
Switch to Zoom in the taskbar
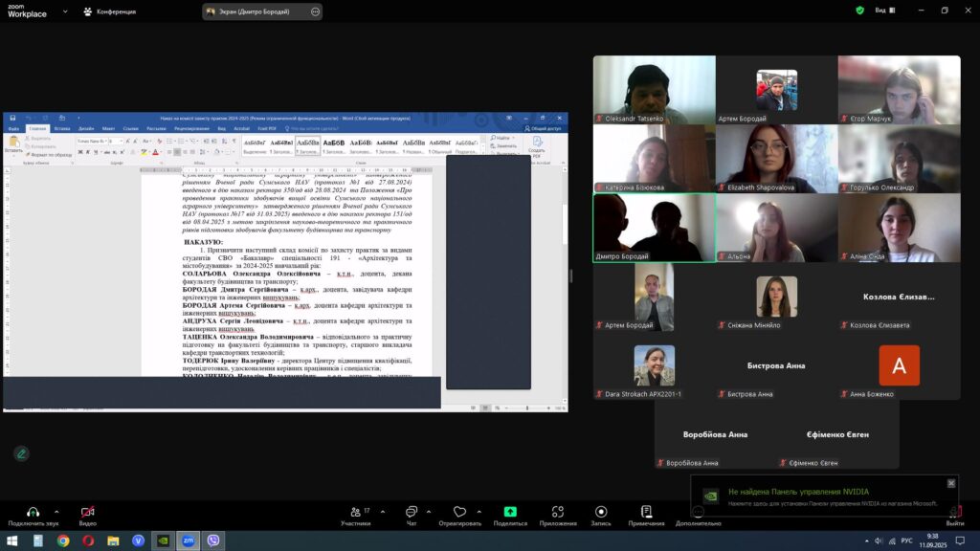189,540
